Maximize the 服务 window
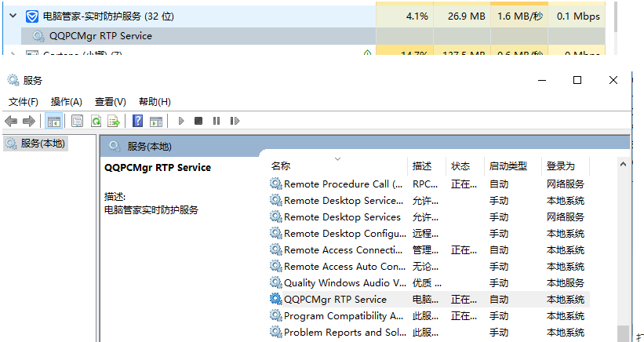644x342 pixels. tap(577, 80)
